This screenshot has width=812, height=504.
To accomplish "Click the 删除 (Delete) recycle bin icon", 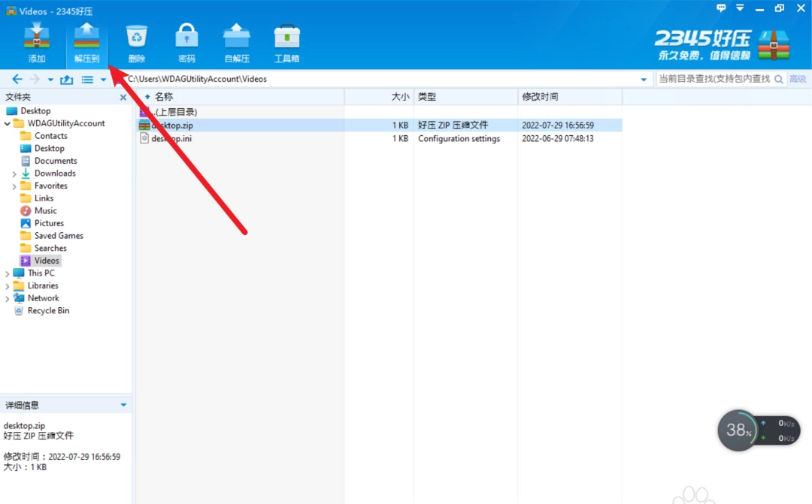I will click(x=137, y=43).
